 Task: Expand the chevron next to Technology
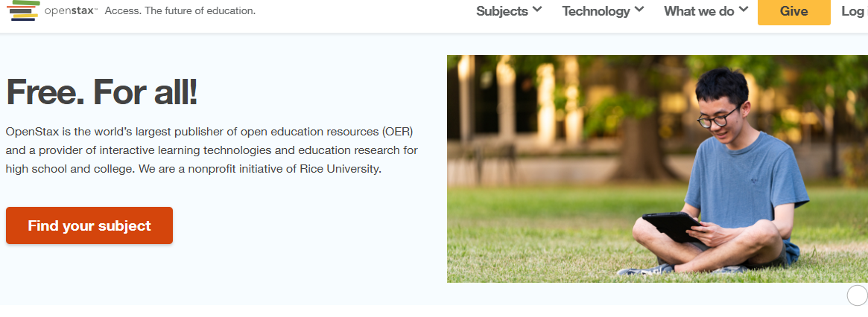pos(639,10)
